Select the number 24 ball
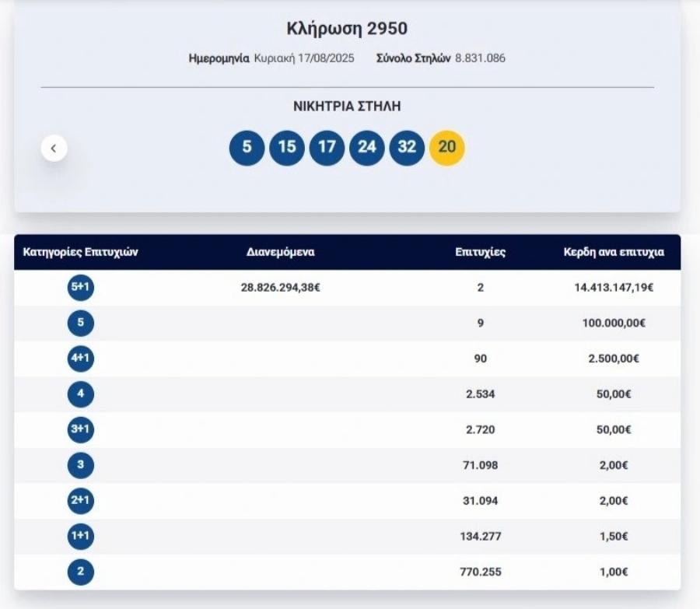700x609 pixels. (x=368, y=147)
